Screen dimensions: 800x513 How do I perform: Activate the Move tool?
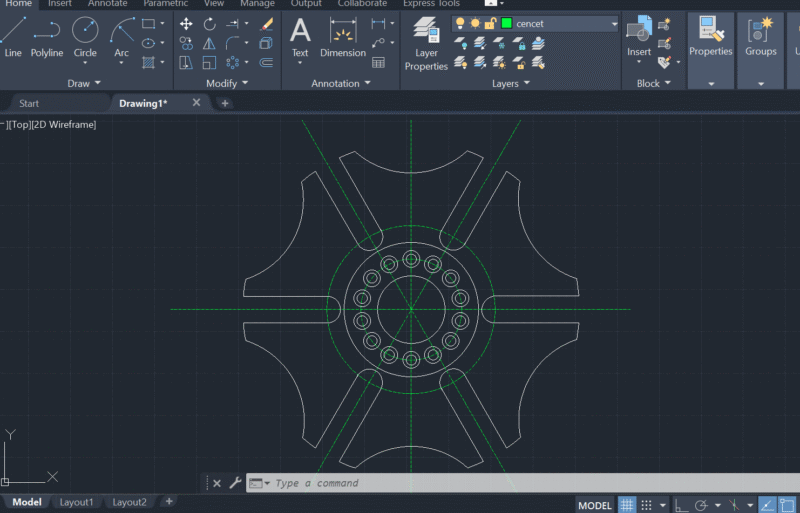[186, 23]
